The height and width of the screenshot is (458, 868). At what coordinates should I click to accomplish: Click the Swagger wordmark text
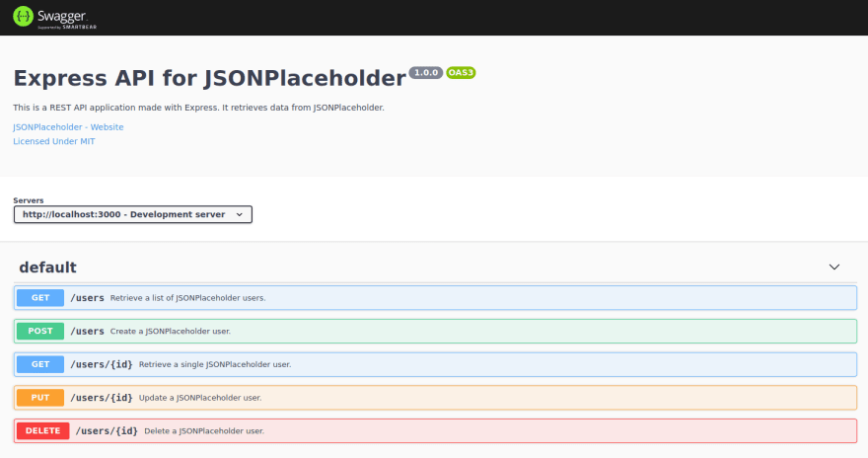(62, 16)
